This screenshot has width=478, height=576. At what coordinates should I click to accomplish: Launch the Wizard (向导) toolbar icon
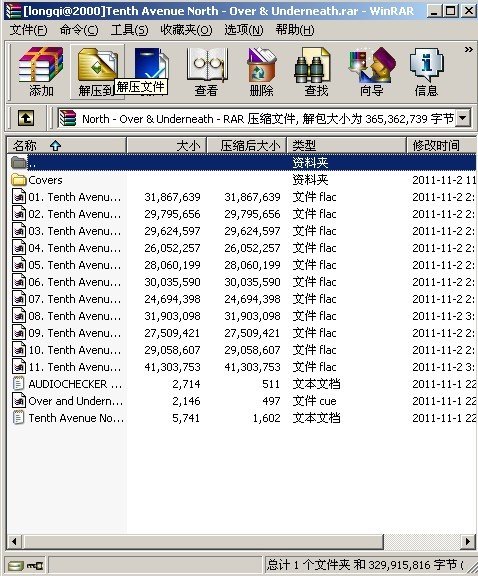[371, 71]
